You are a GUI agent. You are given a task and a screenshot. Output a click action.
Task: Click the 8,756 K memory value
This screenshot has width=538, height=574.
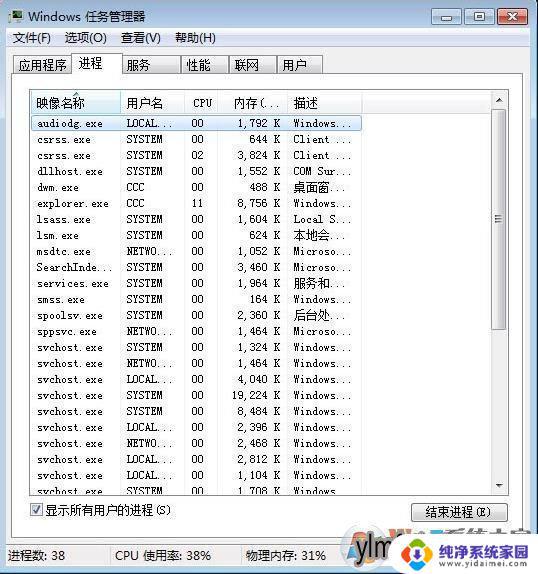point(258,203)
